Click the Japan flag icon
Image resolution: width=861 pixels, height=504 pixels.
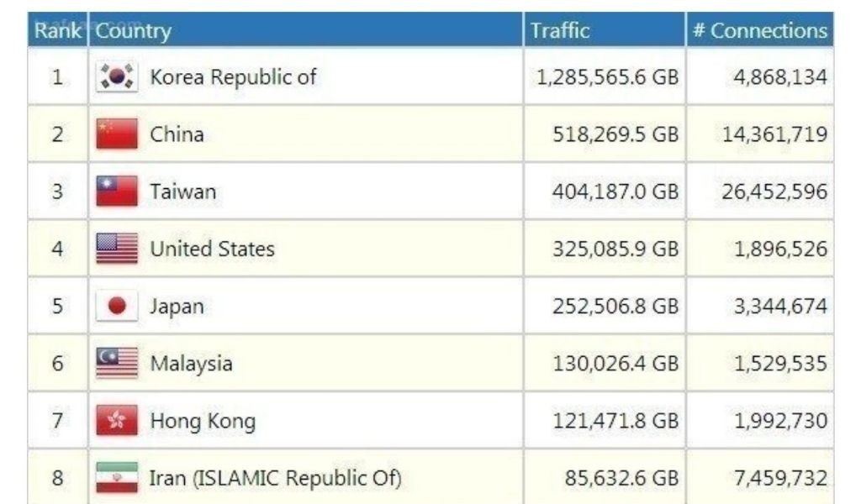116,307
